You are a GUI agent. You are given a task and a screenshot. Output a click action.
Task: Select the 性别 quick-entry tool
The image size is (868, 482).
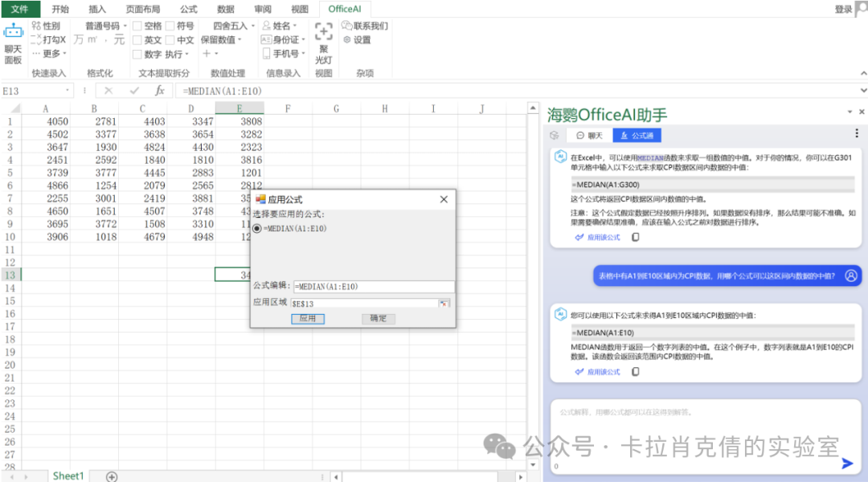46,25
